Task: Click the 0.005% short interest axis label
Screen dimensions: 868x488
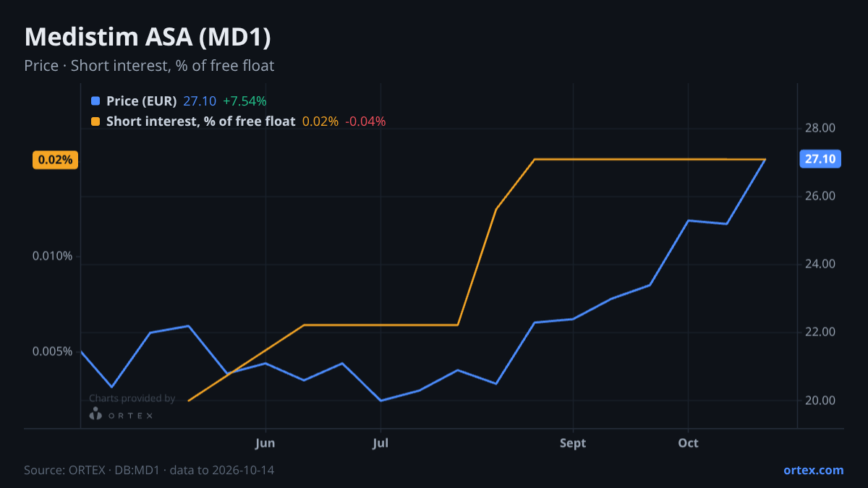Action: click(53, 351)
